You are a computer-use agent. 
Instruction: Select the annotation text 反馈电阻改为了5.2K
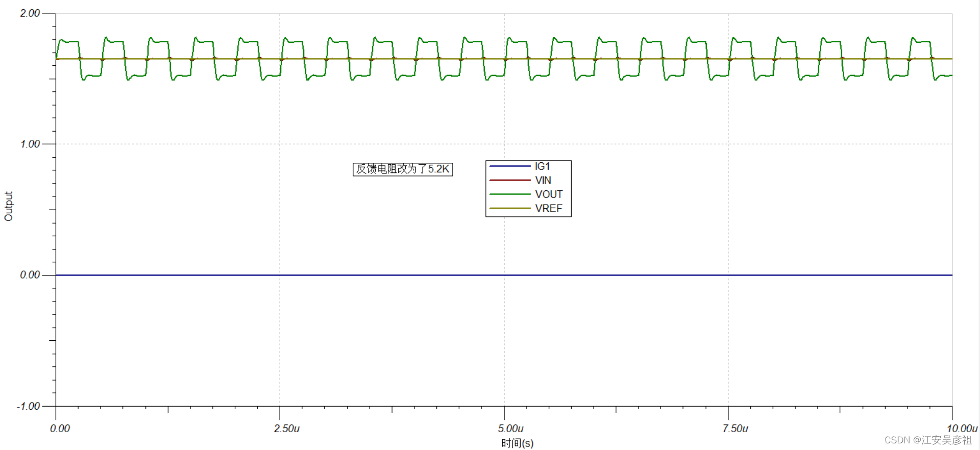[x=403, y=169]
